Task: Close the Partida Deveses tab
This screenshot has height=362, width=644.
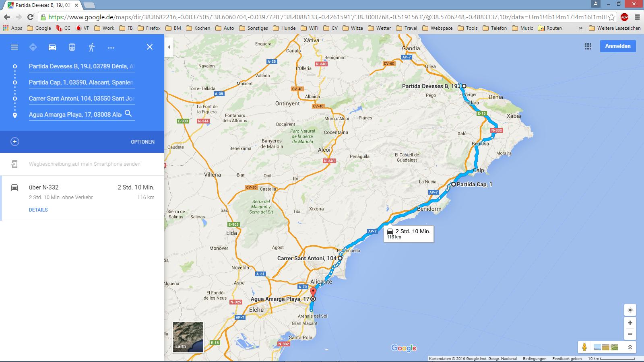Action: tap(76, 5)
